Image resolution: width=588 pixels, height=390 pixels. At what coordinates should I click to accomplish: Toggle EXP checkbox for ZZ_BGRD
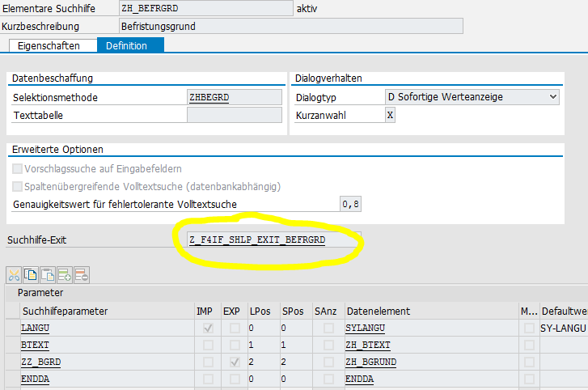click(x=234, y=362)
